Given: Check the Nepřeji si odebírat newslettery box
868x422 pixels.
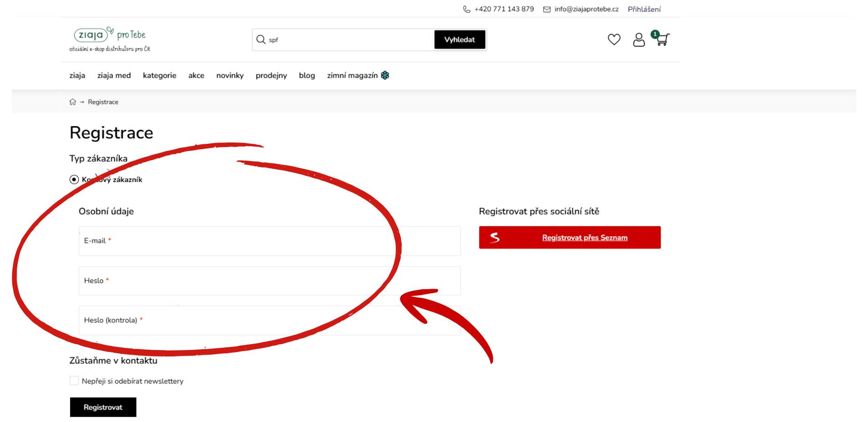Looking at the screenshot, I should (74, 381).
